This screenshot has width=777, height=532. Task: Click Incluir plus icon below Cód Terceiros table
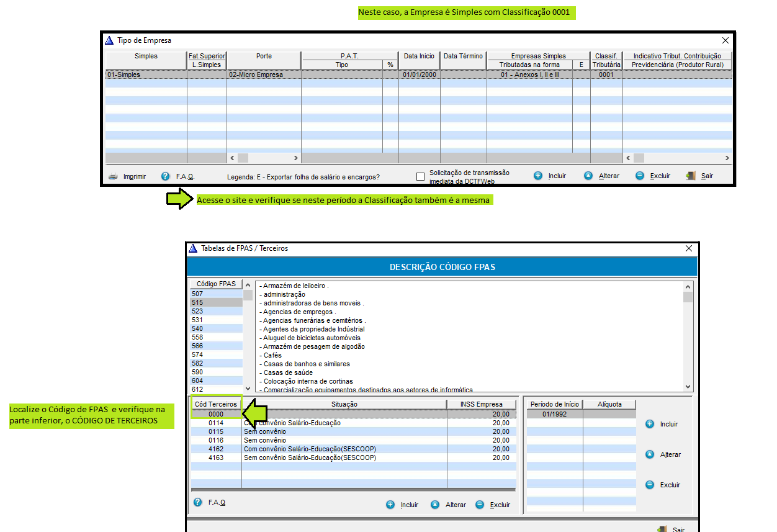coord(390,505)
